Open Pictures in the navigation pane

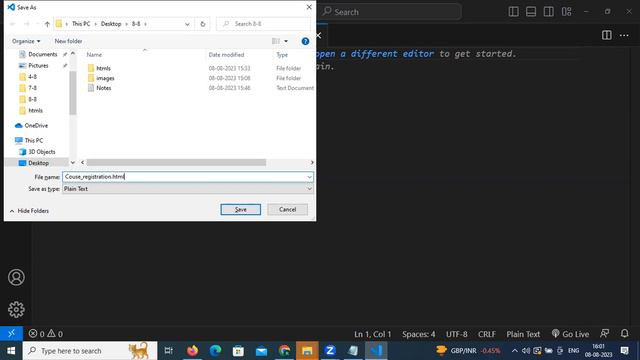tap(38, 65)
